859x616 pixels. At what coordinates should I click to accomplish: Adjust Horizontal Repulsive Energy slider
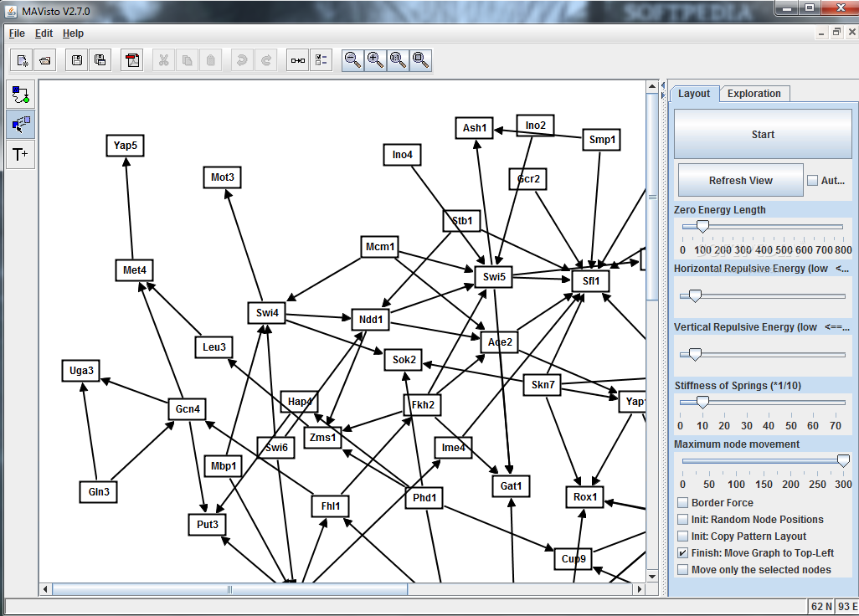click(x=695, y=295)
